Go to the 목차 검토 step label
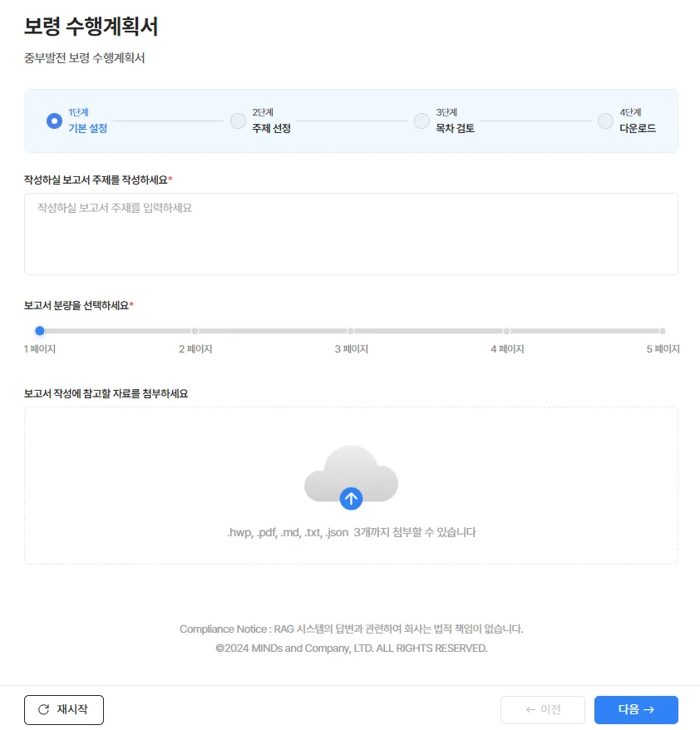700x730 pixels. tap(456, 129)
